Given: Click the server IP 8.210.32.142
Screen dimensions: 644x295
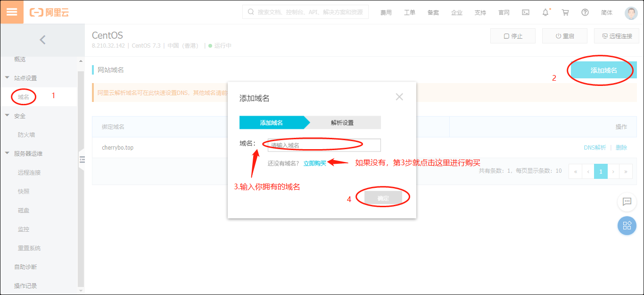Looking at the screenshot, I should click(108, 46).
